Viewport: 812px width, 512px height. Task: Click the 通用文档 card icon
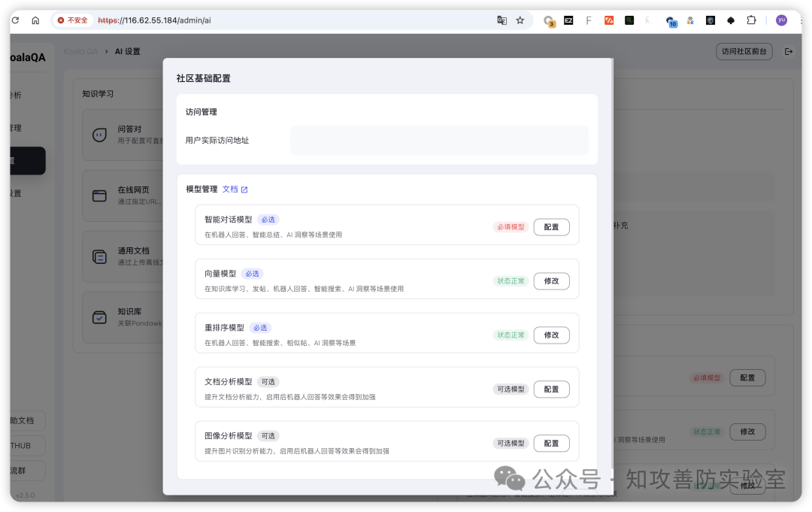(x=99, y=256)
